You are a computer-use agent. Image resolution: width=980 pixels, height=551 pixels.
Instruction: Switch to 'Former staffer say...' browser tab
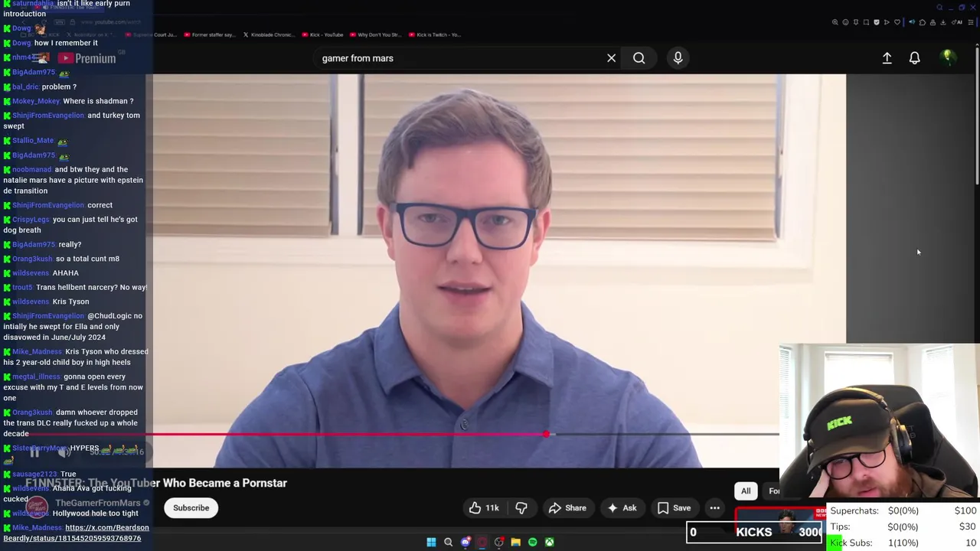point(210,34)
